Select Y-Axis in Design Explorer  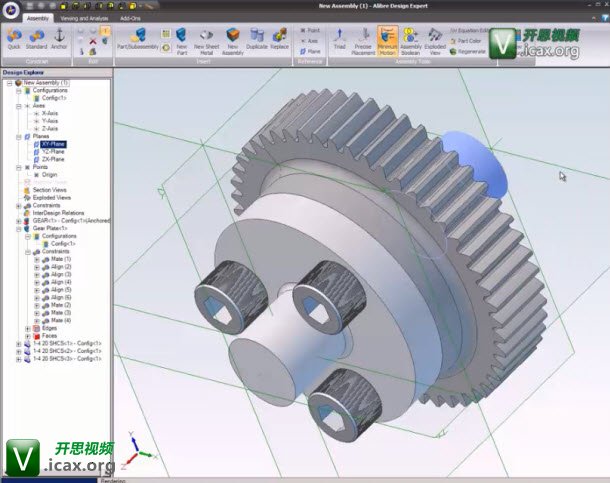pos(50,121)
